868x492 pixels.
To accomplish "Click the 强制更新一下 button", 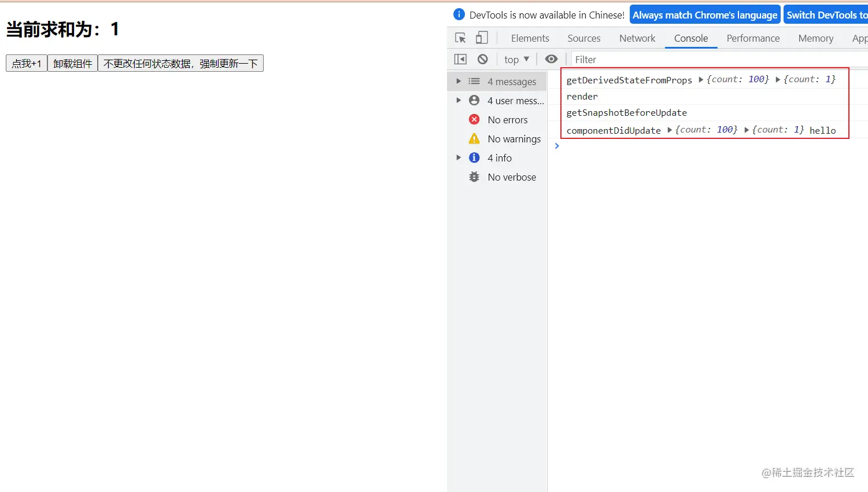I will (180, 63).
